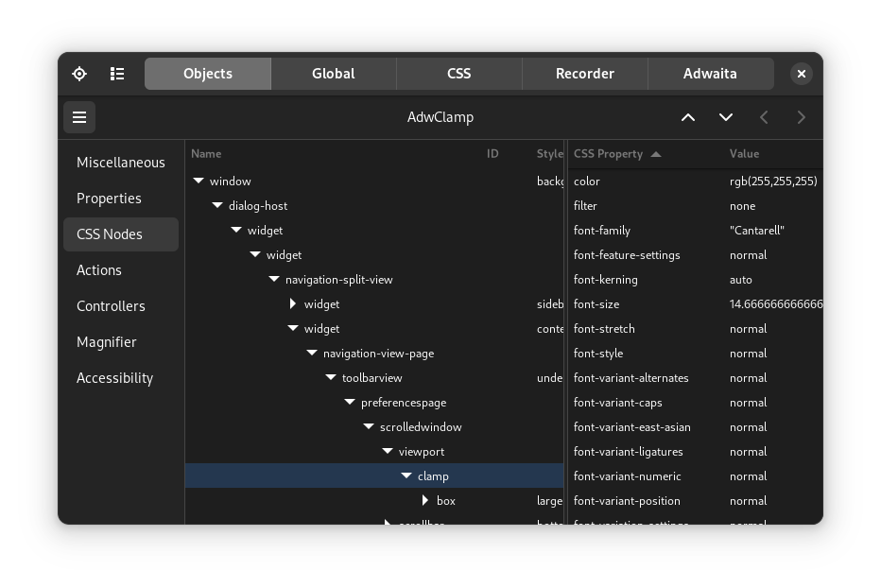Open the Adwaita tab
881x588 pixels.
[710, 73]
